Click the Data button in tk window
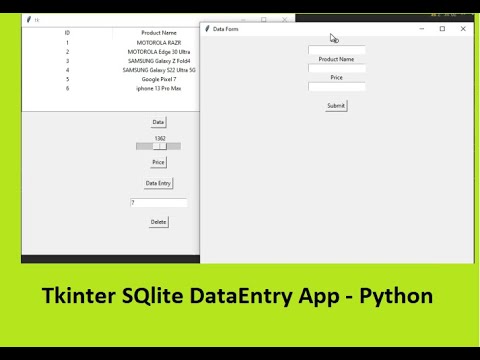 click(x=158, y=122)
